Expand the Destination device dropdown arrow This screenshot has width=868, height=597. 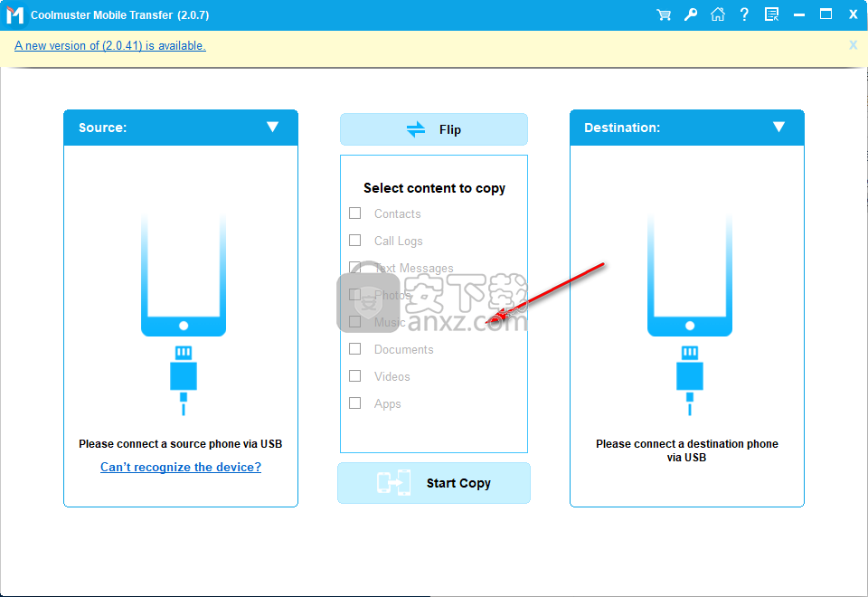click(778, 127)
